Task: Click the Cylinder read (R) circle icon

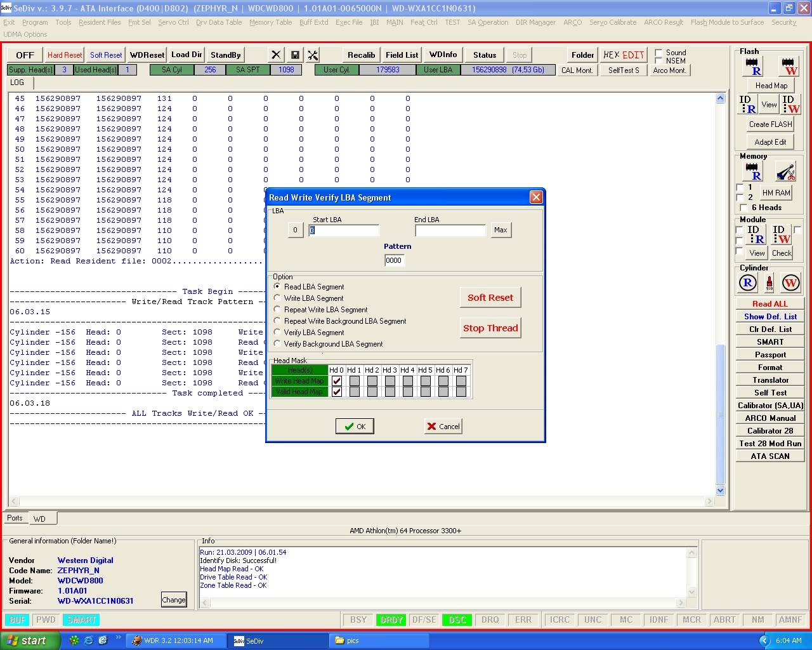Action: (x=748, y=283)
